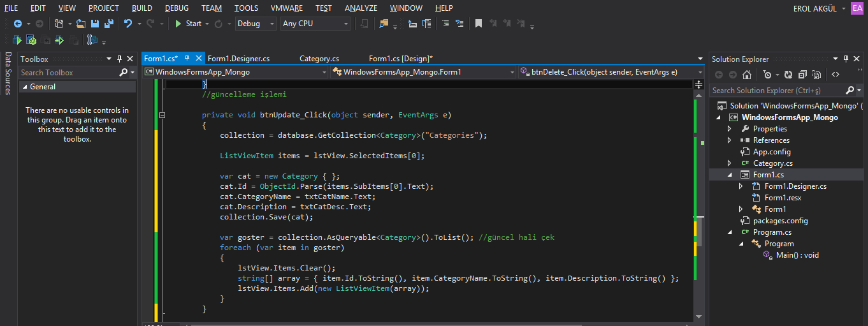Click the View Code icon in Solution Explorer
The height and width of the screenshot is (326, 868).
835,75
